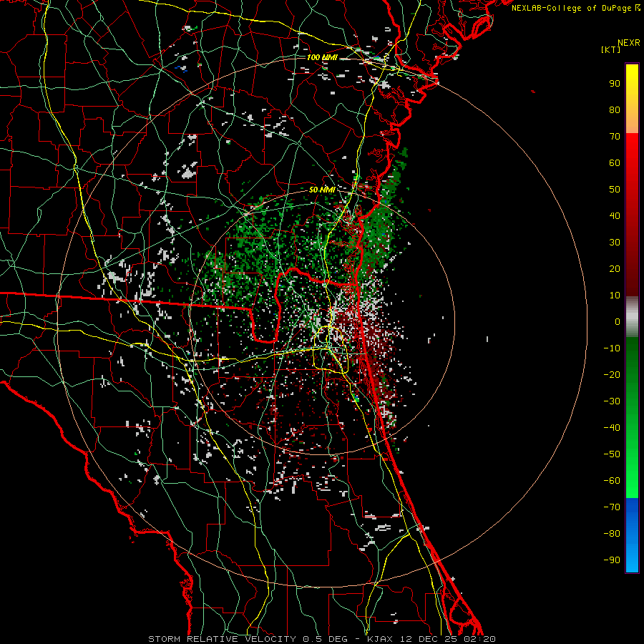
Task: Click the 60 value on velocity scale
Action: point(615,163)
